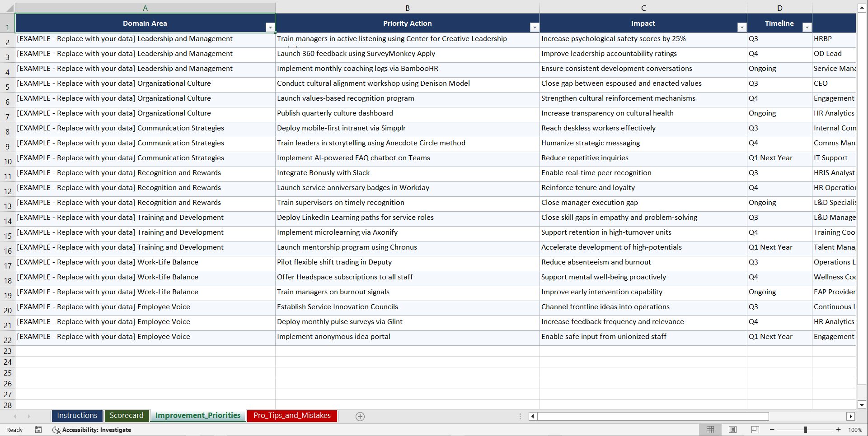
Task: Switch to the Scorecard tab
Action: (x=127, y=416)
